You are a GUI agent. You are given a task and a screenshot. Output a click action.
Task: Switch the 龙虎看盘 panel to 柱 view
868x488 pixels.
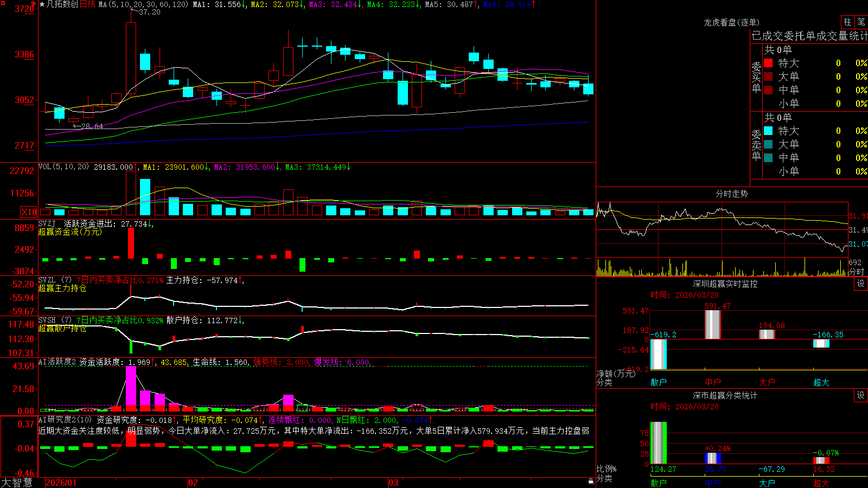[x=847, y=22]
